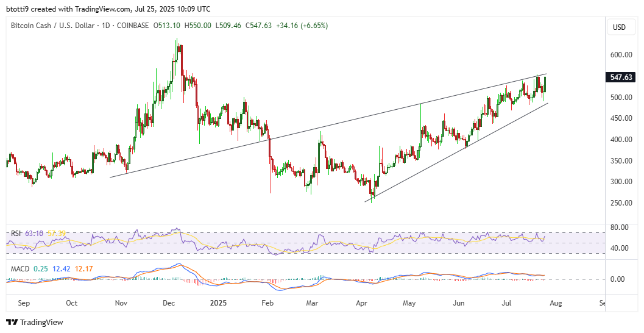Select the MACD indicator label

click(18, 268)
